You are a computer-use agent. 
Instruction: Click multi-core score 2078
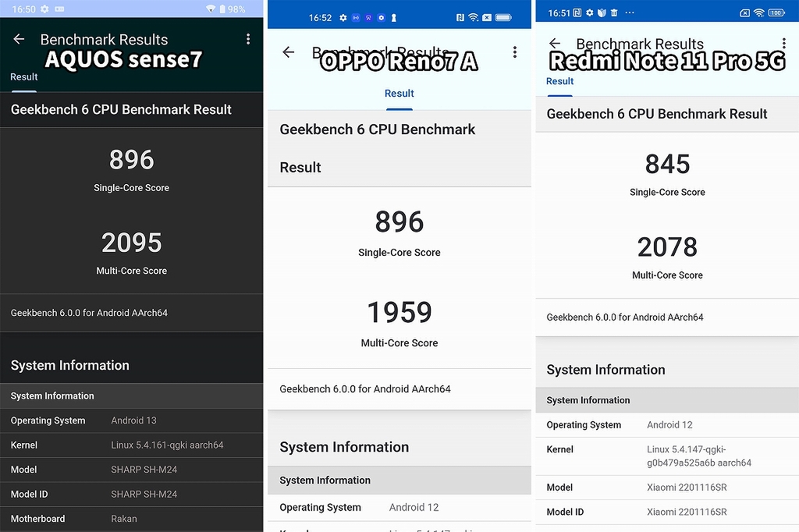tap(668, 247)
